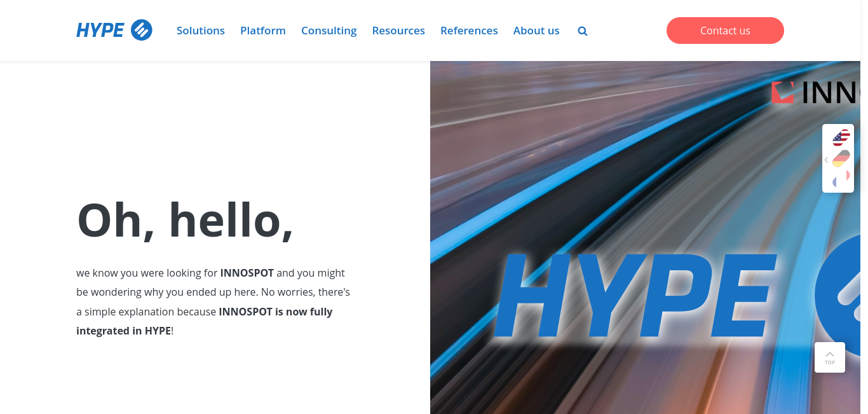Open the Resources menu
The height and width of the screenshot is (414, 868).
click(x=398, y=31)
